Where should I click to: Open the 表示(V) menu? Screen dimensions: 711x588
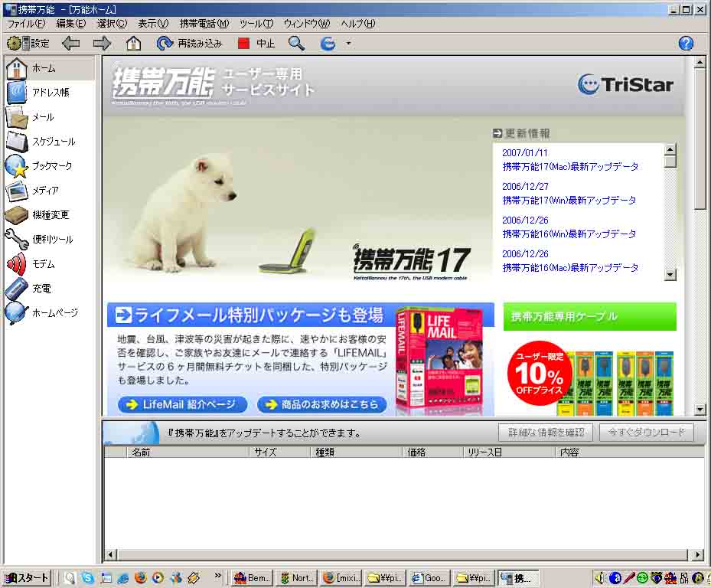[153, 24]
